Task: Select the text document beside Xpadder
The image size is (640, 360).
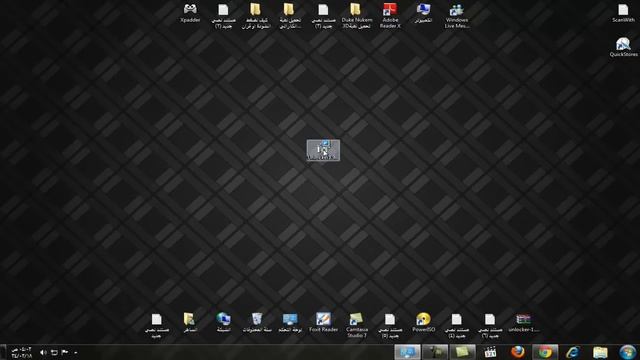Action: coord(223,16)
